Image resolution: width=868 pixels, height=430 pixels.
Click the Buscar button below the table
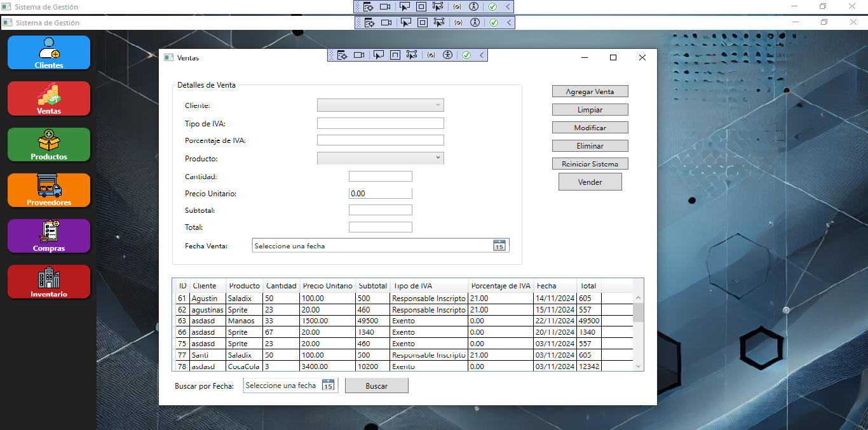tap(376, 386)
